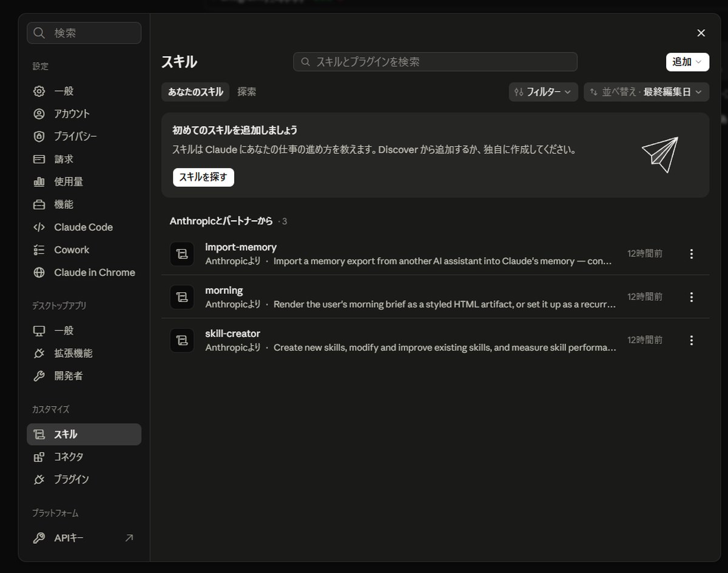728x573 pixels.
Task: Switch to the 探索 tab
Action: pos(247,92)
